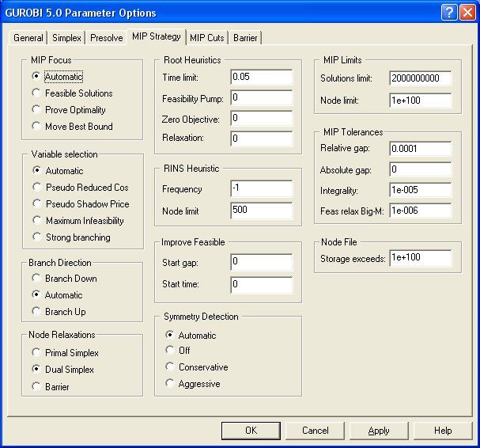Choose Maximum Infeasibility variable selection
The width and height of the screenshot is (480, 448).
78,220
